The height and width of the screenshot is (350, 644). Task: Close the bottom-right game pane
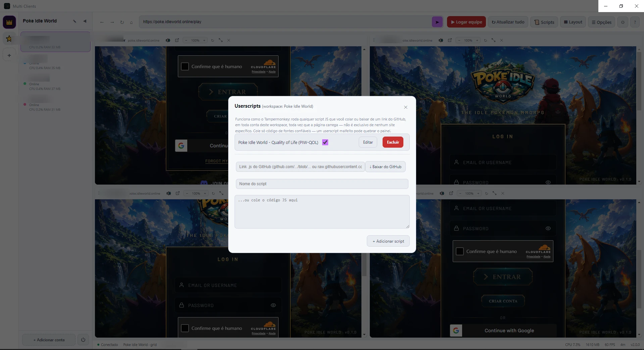click(503, 193)
